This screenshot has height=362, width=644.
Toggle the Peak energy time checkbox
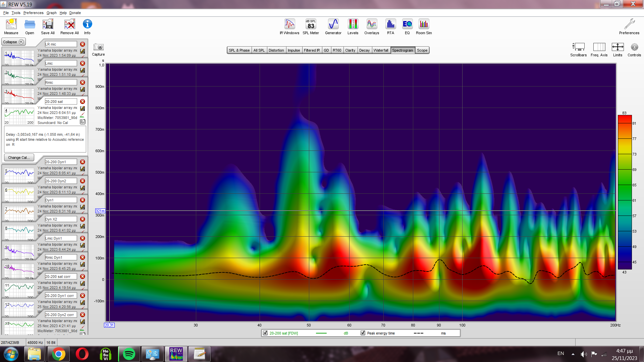click(363, 333)
